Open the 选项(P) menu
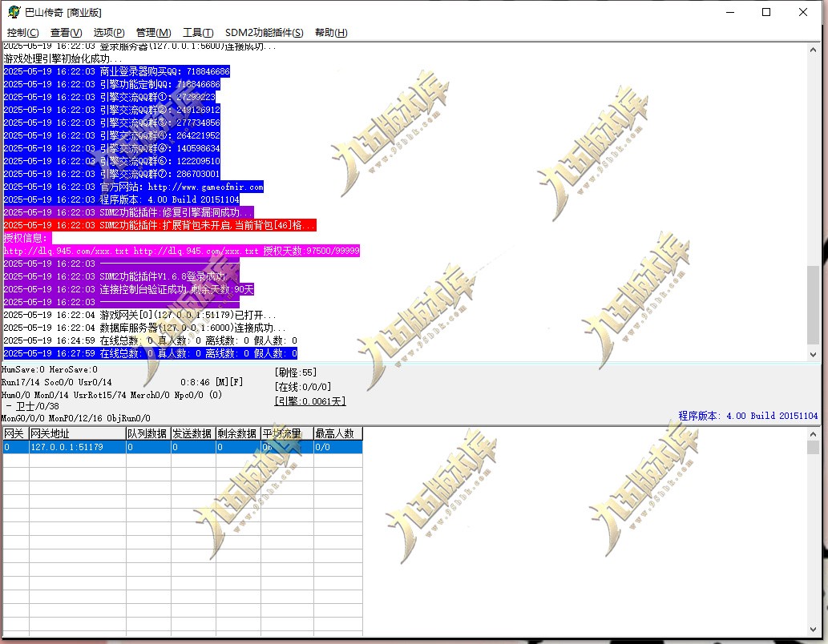828x644 pixels. pyautogui.click(x=109, y=33)
